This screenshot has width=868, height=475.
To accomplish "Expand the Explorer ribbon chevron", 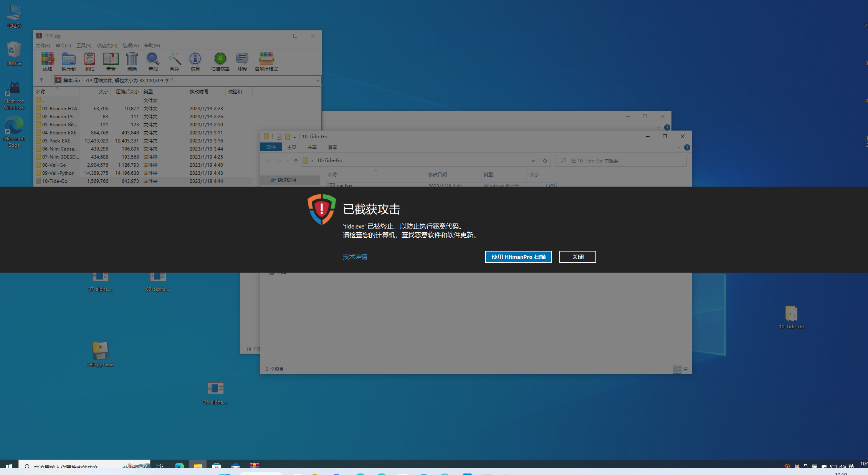I will point(678,147).
